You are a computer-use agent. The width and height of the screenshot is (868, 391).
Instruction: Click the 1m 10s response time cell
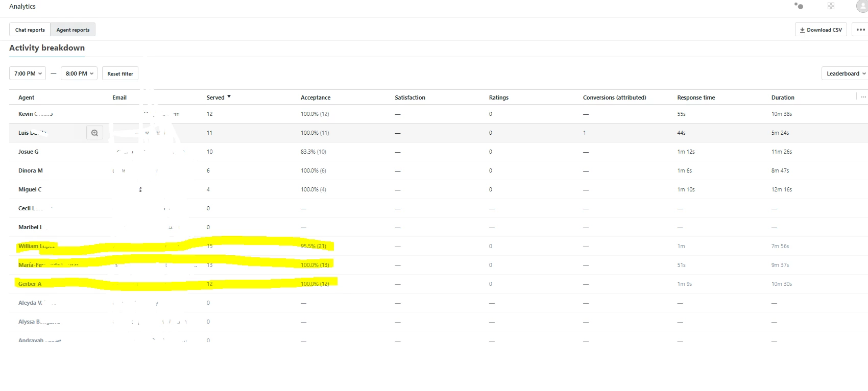(686, 189)
